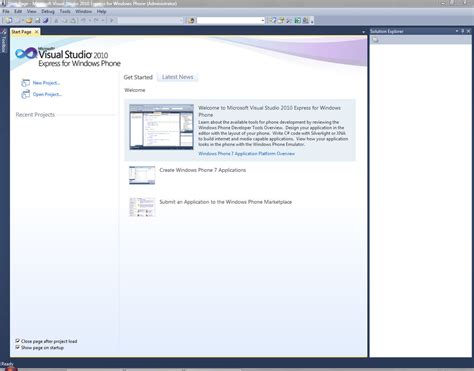The height and width of the screenshot is (371, 474).
Task: Click the Create Windows Phone Applications thumbnail
Action: click(x=142, y=175)
